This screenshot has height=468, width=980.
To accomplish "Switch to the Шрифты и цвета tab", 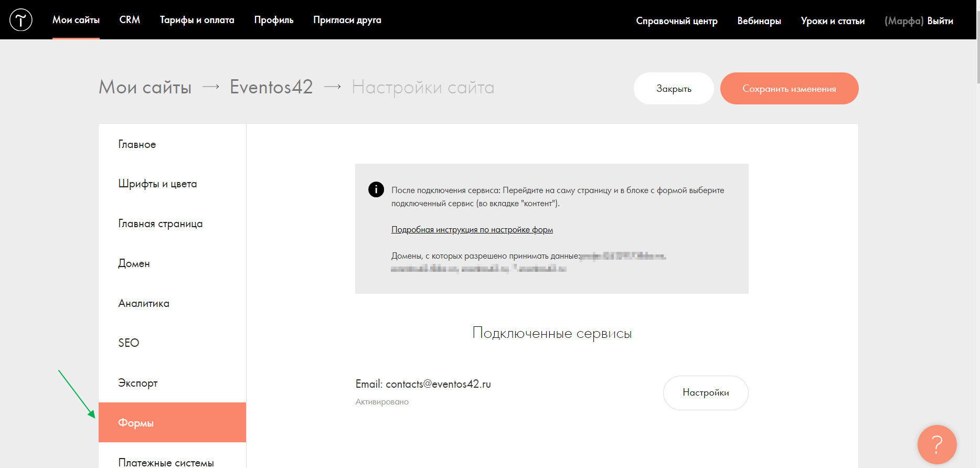I will coord(157,184).
